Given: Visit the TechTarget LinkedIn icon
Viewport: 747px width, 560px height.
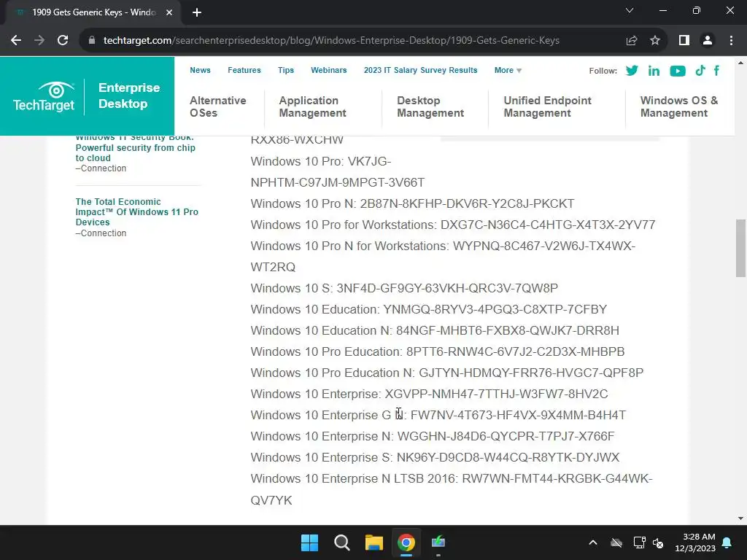Looking at the screenshot, I should [654, 71].
